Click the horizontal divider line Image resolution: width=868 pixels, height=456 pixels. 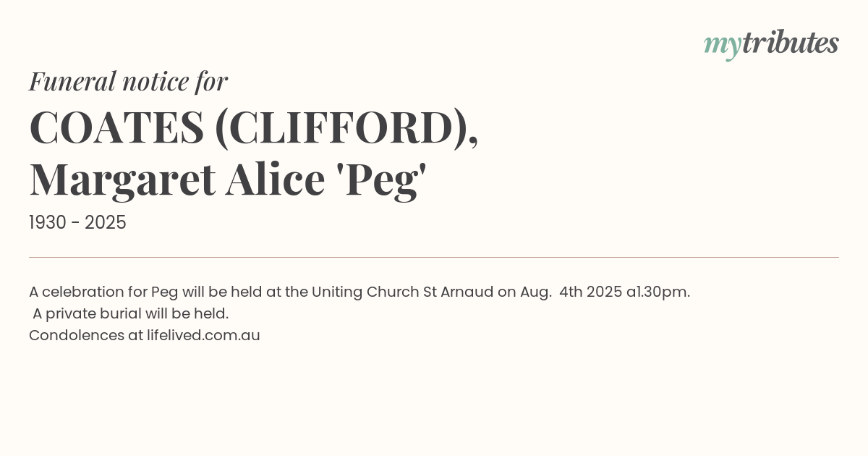[434, 257]
